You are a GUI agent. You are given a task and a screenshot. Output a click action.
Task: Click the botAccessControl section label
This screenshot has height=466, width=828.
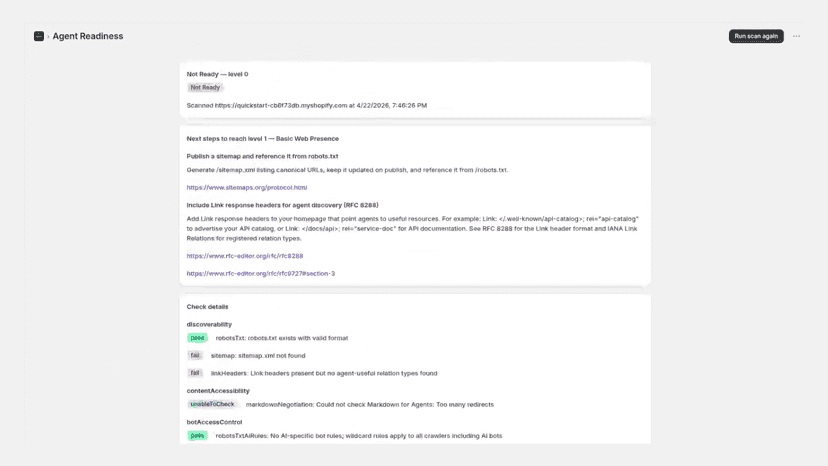[214, 422]
